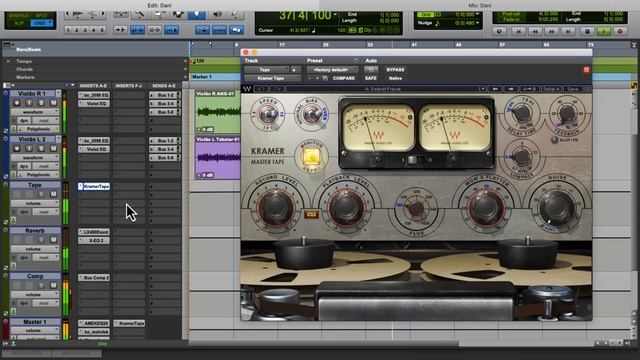The image size is (640, 360).
Task: Click the Fast Forward transport button
Action: (x=551, y=31)
